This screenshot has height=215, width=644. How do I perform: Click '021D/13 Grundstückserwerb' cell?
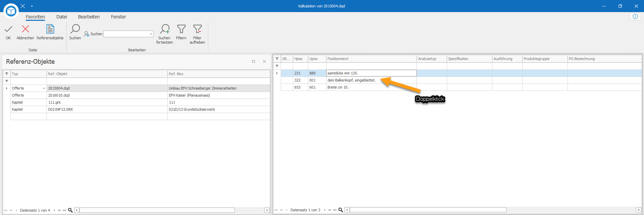[x=219, y=109]
